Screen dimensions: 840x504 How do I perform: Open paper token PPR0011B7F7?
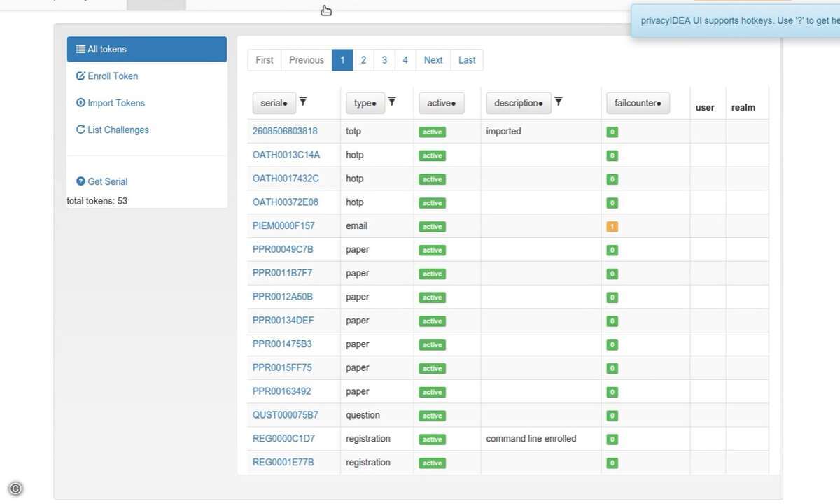[x=282, y=274]
